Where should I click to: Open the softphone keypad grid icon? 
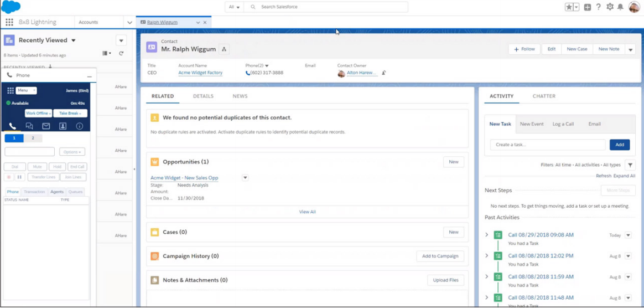pos(11,90)
